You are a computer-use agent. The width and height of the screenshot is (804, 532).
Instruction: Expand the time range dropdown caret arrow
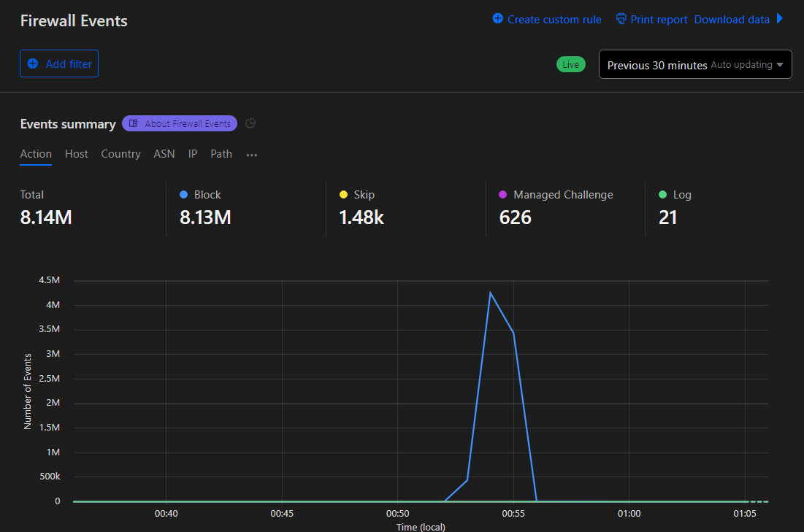pyautogui.click(x=780, y=65)
